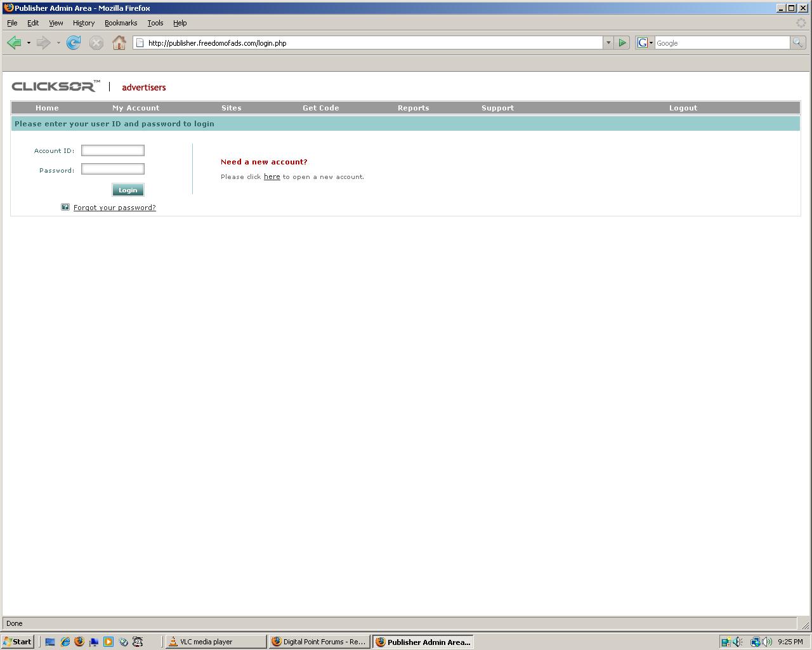Screen dimensions: 812x650
Task: Open the File menu
Action: click(x=12, y=23)
